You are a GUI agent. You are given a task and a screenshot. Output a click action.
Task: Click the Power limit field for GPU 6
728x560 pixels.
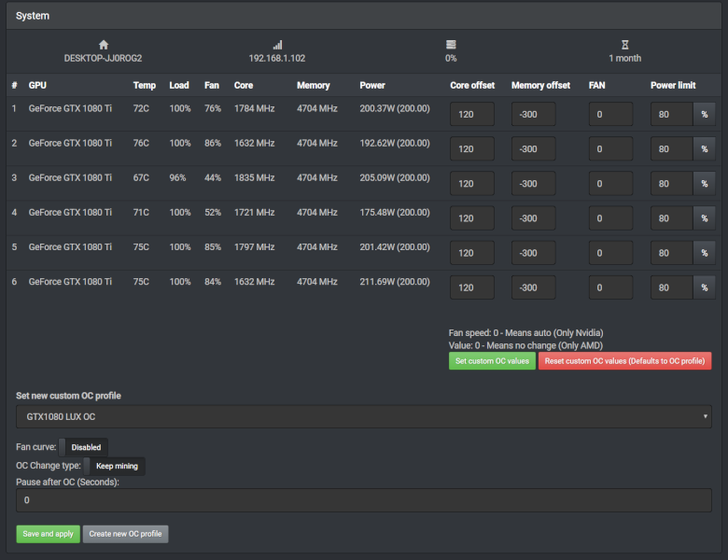(x=672, y=287)
